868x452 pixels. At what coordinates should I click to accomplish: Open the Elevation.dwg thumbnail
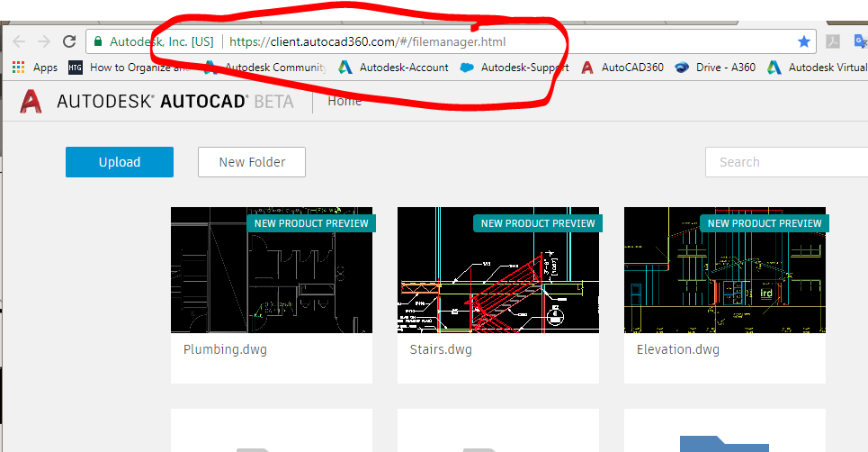(x=725, y=270)
